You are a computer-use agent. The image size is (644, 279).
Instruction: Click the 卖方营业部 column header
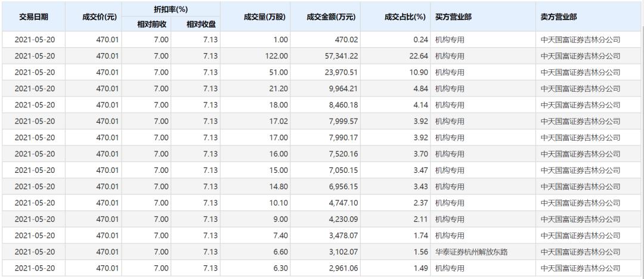559,17
